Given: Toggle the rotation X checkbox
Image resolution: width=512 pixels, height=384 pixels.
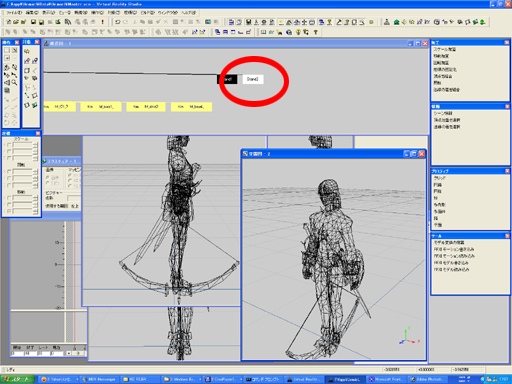Looking at the screenshot, I should click(x=9, y=171).
